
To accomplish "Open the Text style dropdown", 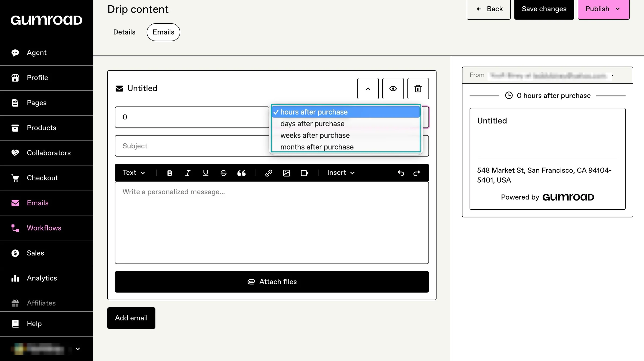I will [x=134, y=173].
